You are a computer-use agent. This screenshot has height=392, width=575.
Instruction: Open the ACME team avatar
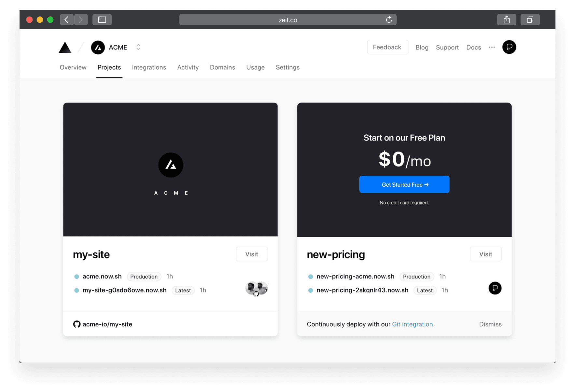98,47
